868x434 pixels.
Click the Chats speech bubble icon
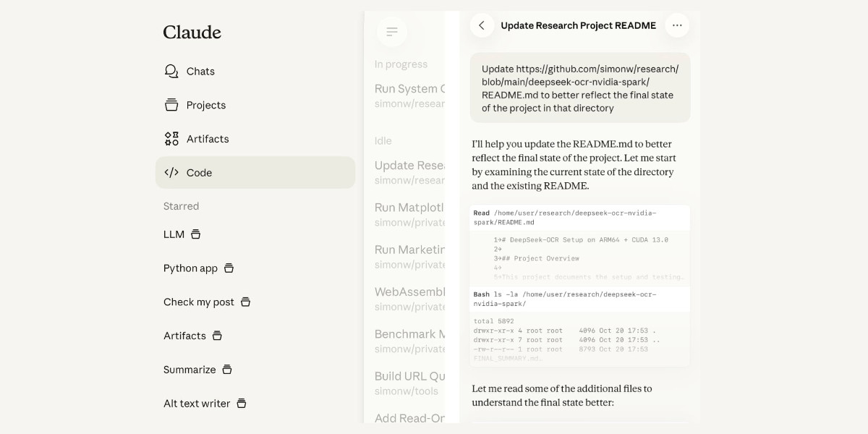point(171,71)
